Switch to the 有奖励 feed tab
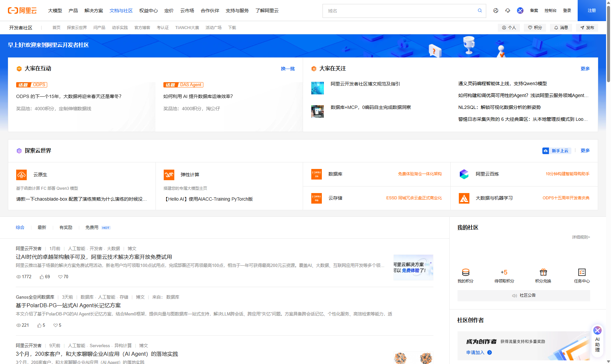611x364 pixels. click(x=66, y=227)
